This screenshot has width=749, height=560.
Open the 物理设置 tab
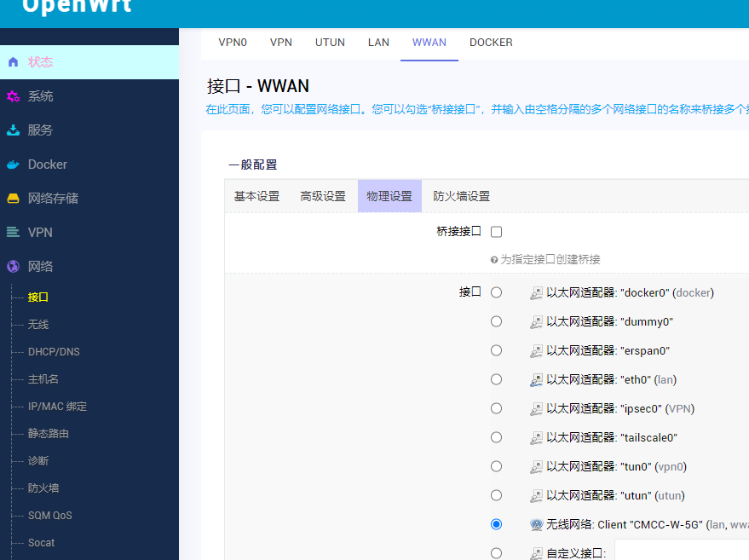(x=389, y=196)
